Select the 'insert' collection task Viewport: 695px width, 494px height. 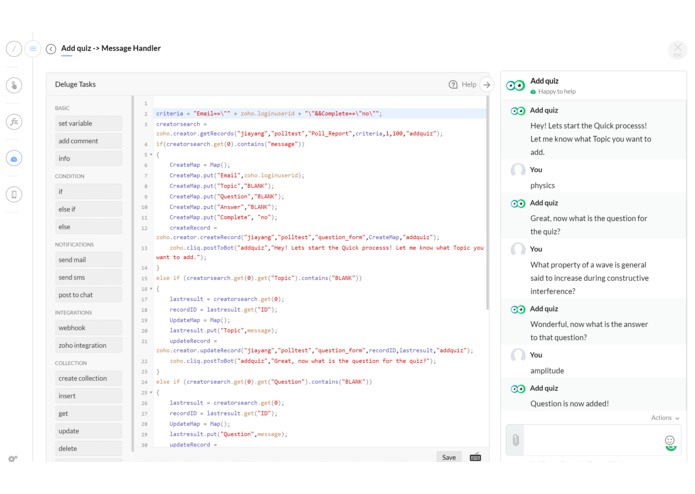88,396
